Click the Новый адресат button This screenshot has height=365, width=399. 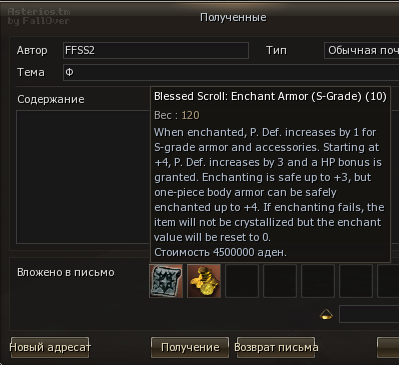[50, 347]
